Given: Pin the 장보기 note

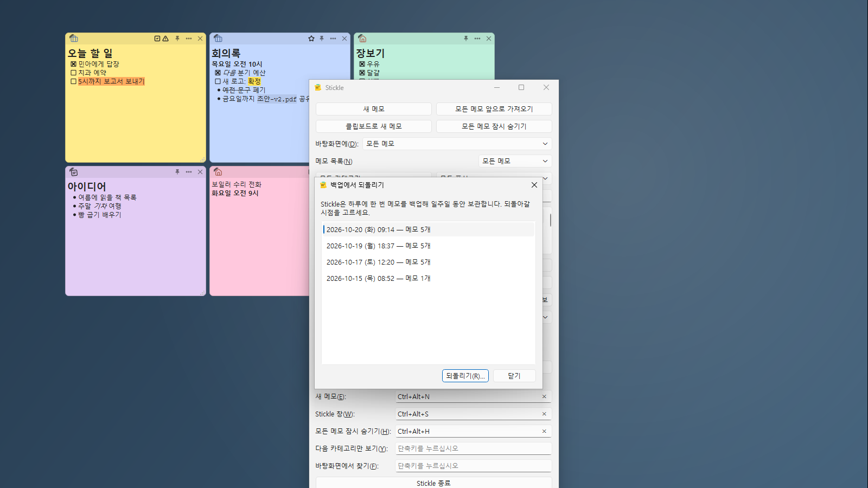Looking at the screenshot, I should click(x=466, y=38).
